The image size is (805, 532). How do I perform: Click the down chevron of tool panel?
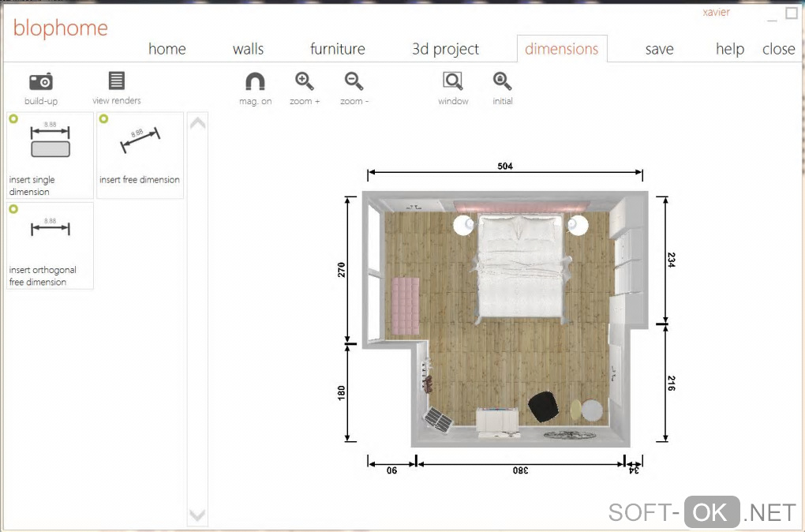pyautogui.click(x=197, y=514)
